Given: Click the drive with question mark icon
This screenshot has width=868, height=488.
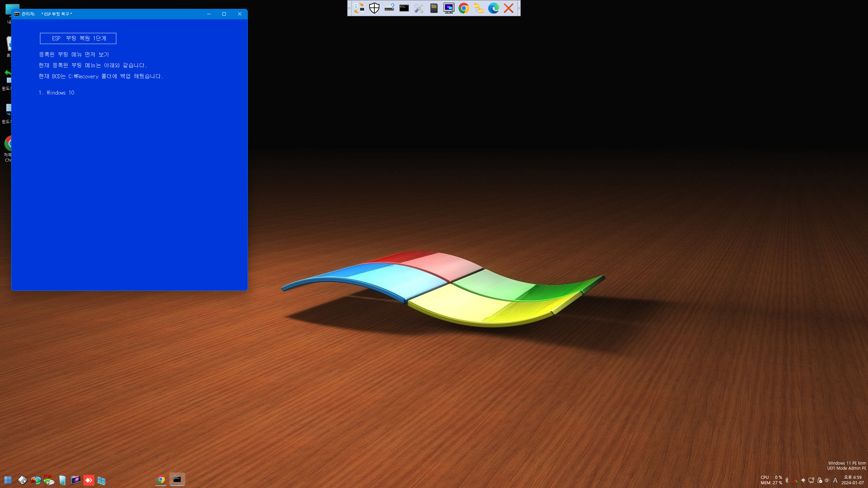Looking at the screenshot, I should coord(389,8).
